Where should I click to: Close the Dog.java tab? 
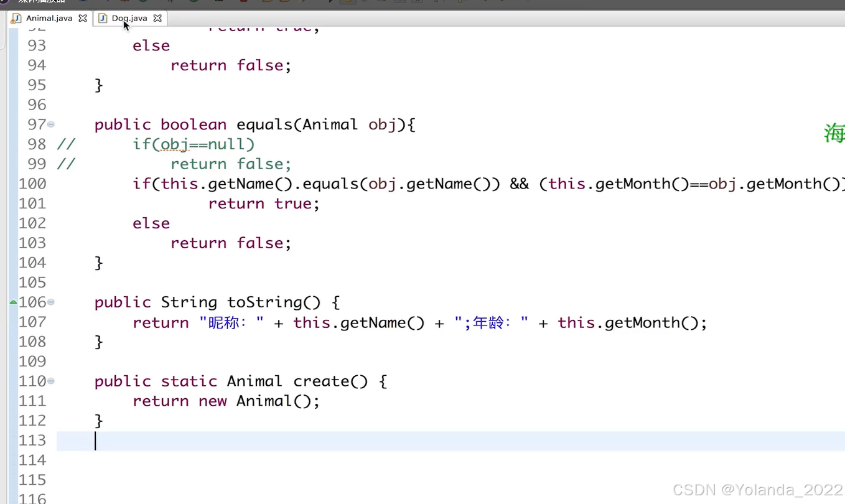point(157,18)
